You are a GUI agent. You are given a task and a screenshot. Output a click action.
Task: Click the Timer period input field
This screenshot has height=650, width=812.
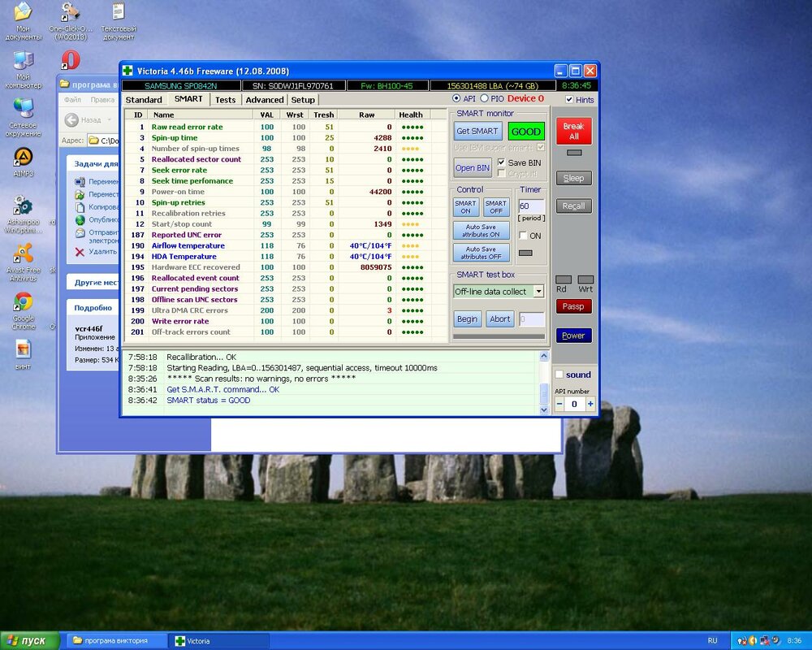529,206
